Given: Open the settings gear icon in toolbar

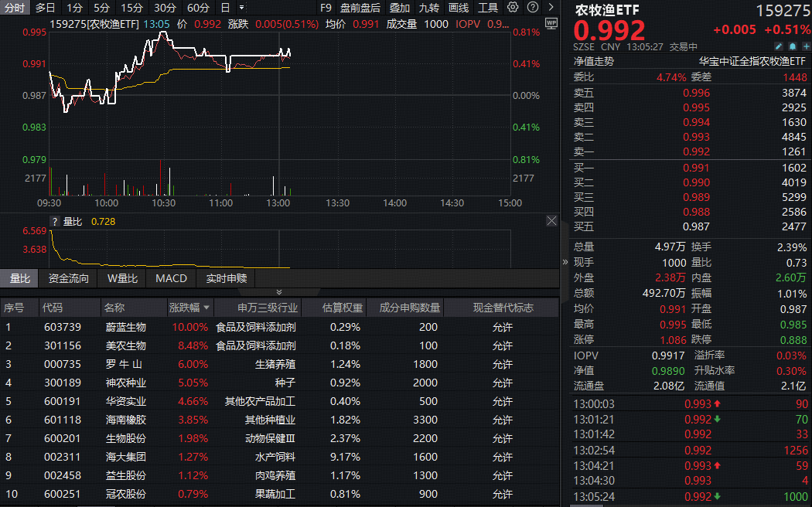Looking at the screenshot, I should tap(513, 7).
